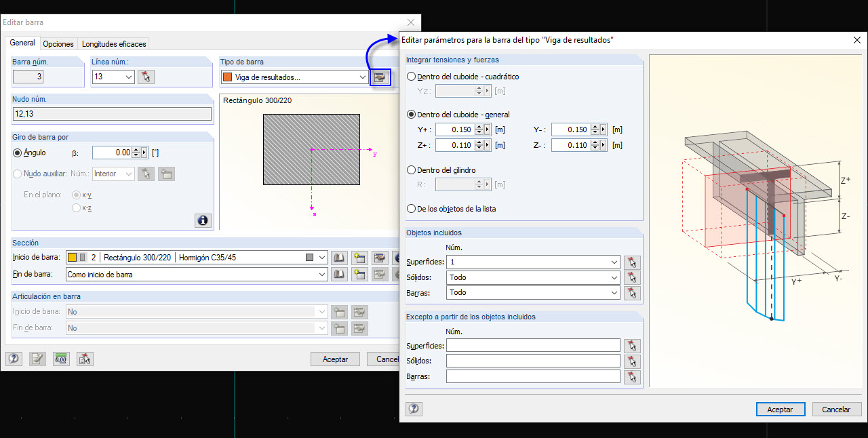Expand Tipo de barra Viga de resultados dropdown
868x438 pixels.
363,77
